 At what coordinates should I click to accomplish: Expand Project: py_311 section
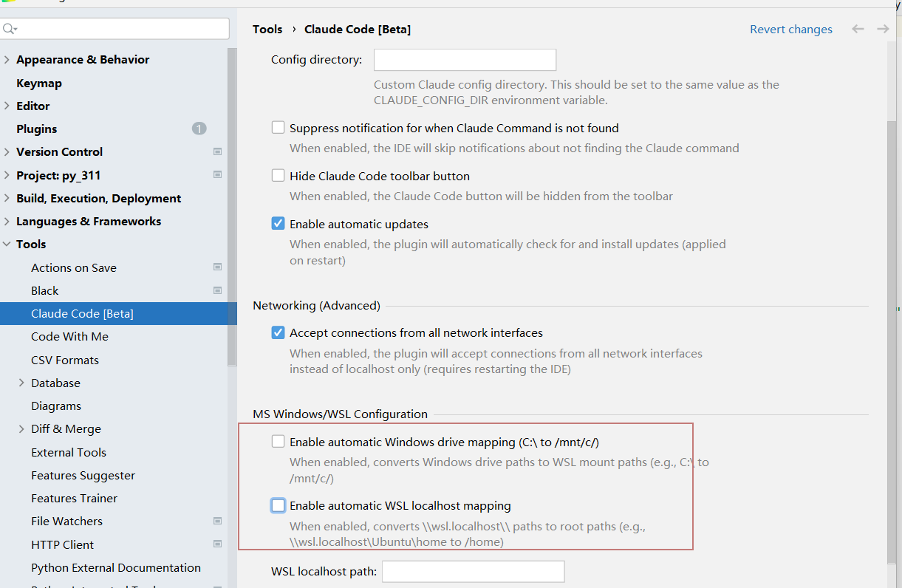7,175
